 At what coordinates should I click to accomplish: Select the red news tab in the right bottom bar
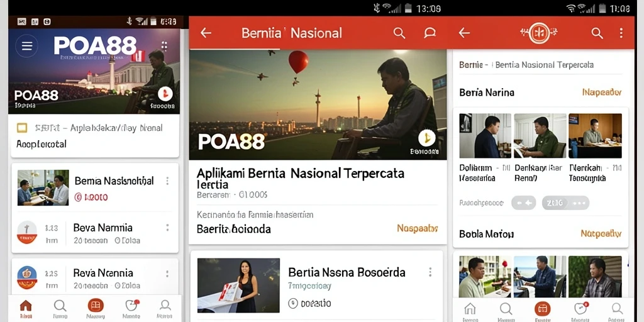coord(542,311)
